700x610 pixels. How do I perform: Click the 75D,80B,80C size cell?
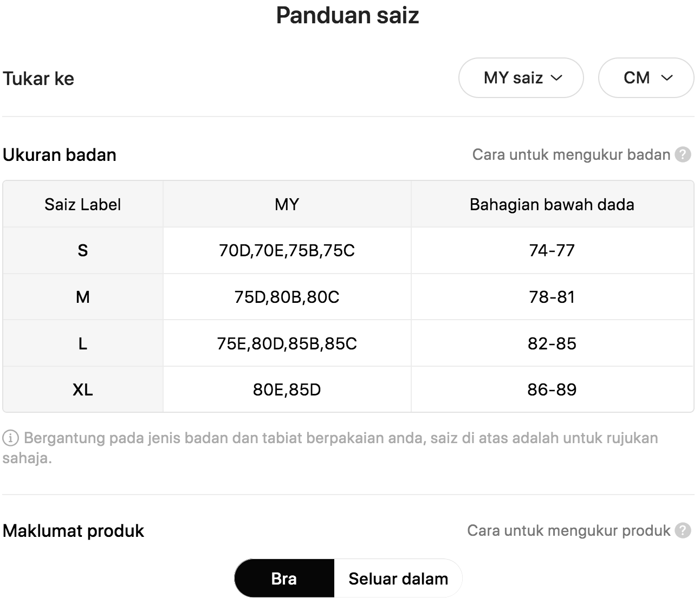(x=287, y=297)
